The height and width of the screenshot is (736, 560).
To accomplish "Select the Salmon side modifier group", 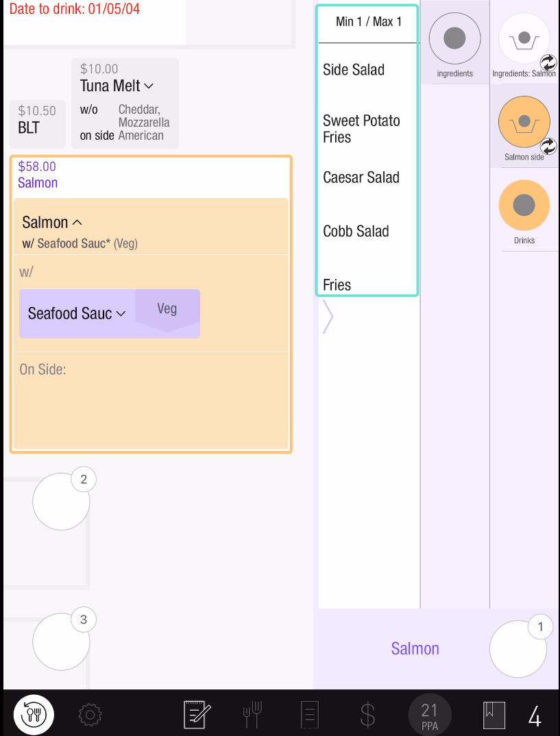I will tap(524, 123).
